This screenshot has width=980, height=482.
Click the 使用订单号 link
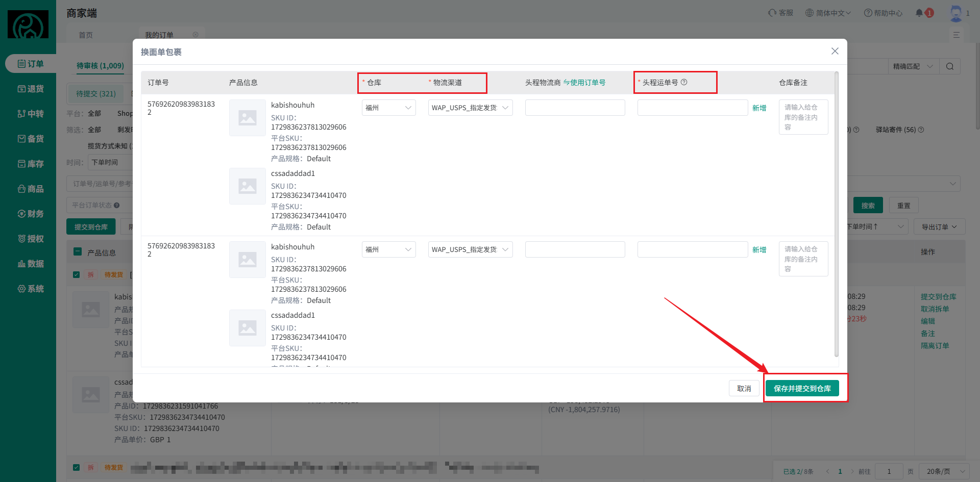pyautogui.click(x=584, y=82)
